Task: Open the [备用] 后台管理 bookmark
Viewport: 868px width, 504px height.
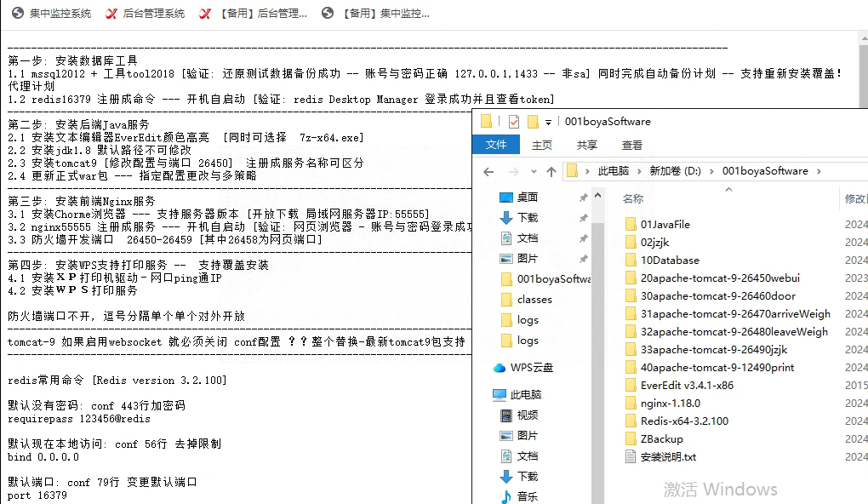Action: 253,14
